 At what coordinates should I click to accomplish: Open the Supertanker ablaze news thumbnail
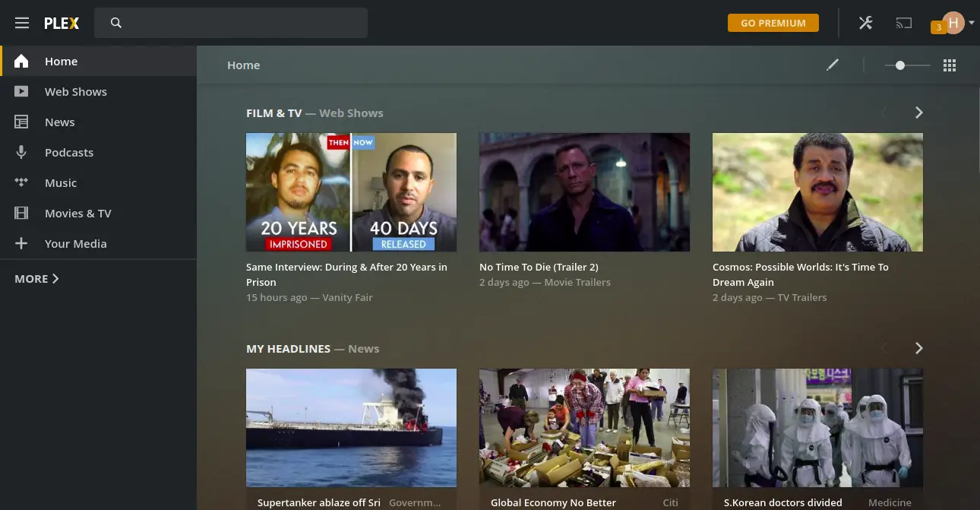point(351,428)
